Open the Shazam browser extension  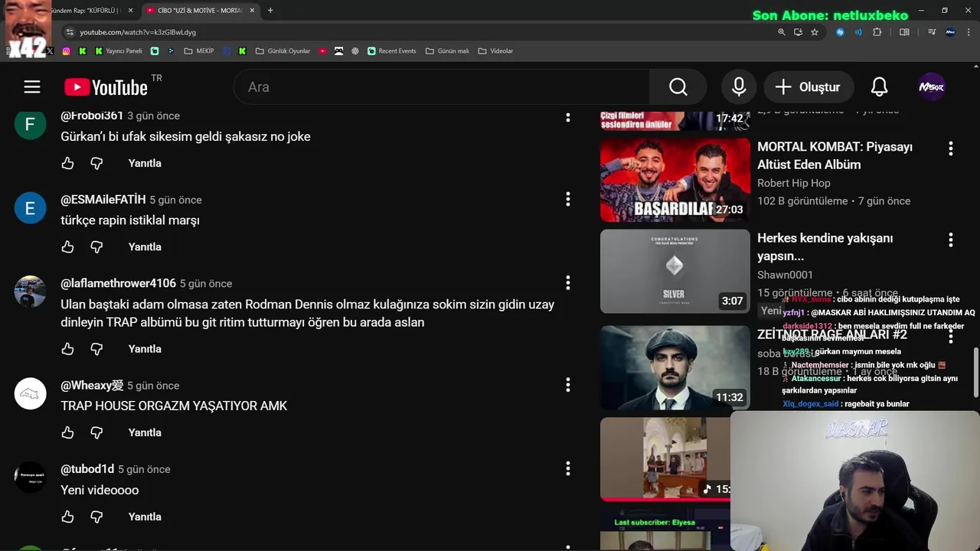point(840,32)
